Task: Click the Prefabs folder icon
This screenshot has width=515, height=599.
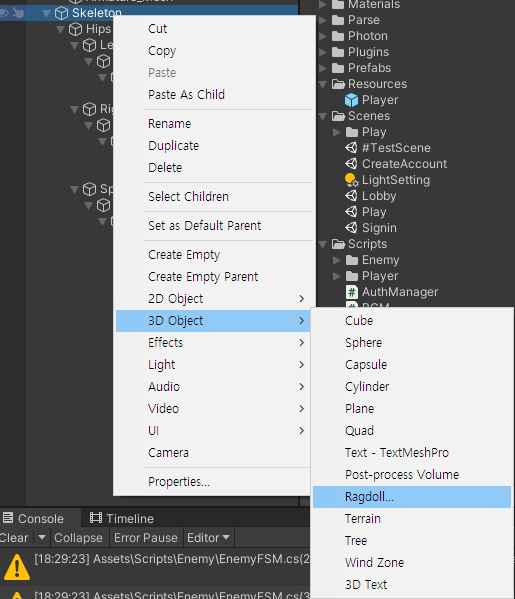Action: 338,68
